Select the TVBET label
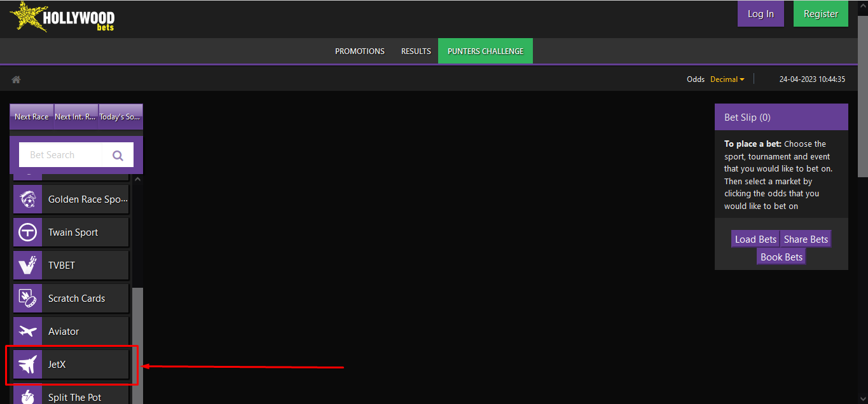 [x=62, y=266]
